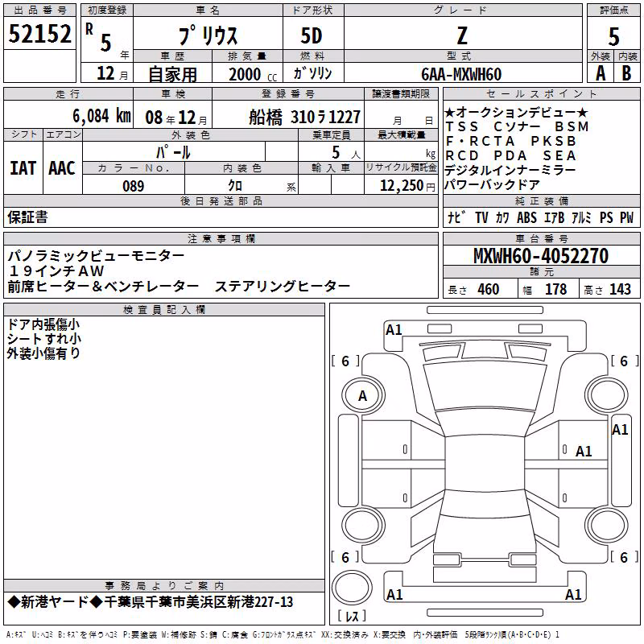
Task: Click interior rating B
Action: 626,73
